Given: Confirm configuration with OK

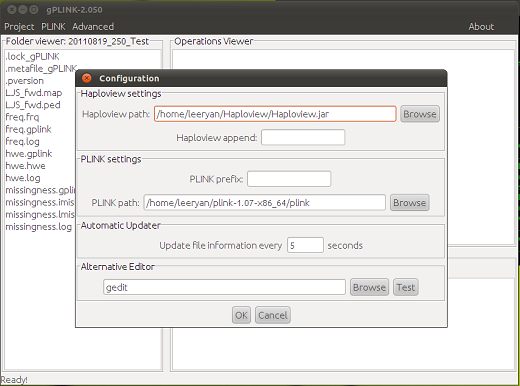Looking at the screenshot, I should coord(241,315).
